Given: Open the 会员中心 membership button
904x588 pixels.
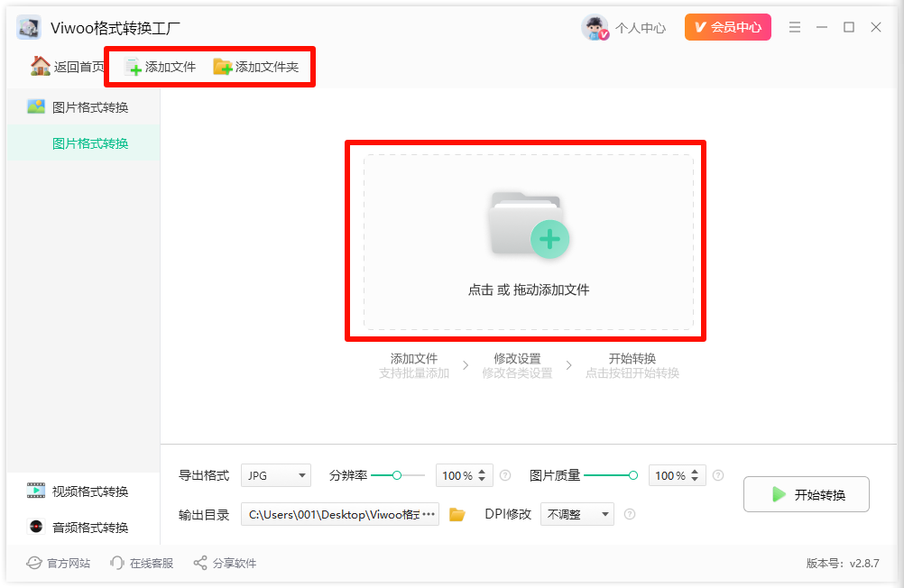Looking at the screenshot, I should [727, 27].
